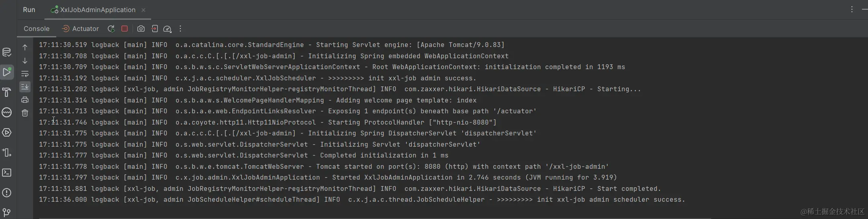This screenshot has height=219, width=868.
Task: Jump up the stack trace with up arrow
Action: pos(25,47)
